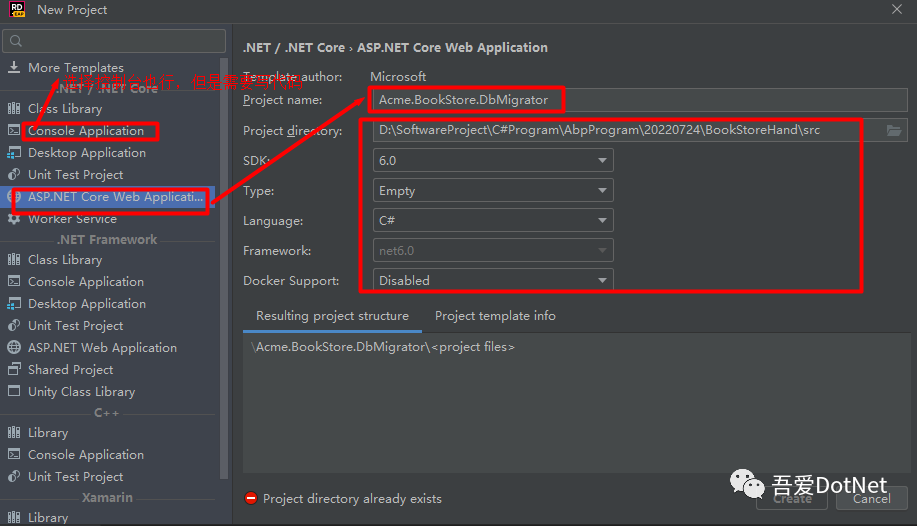Click the template search box
917x526 pixels.
click(x=114, y=41)
